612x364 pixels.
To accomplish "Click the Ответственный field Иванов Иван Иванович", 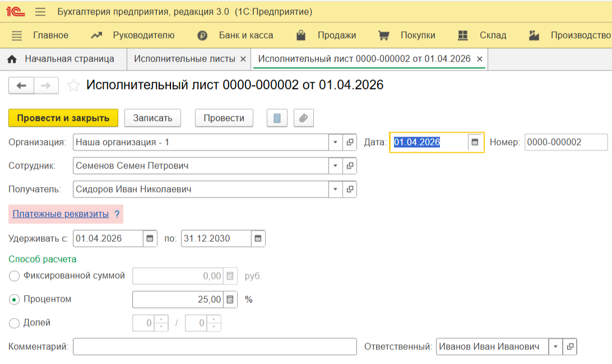I will tap(492, 347).
